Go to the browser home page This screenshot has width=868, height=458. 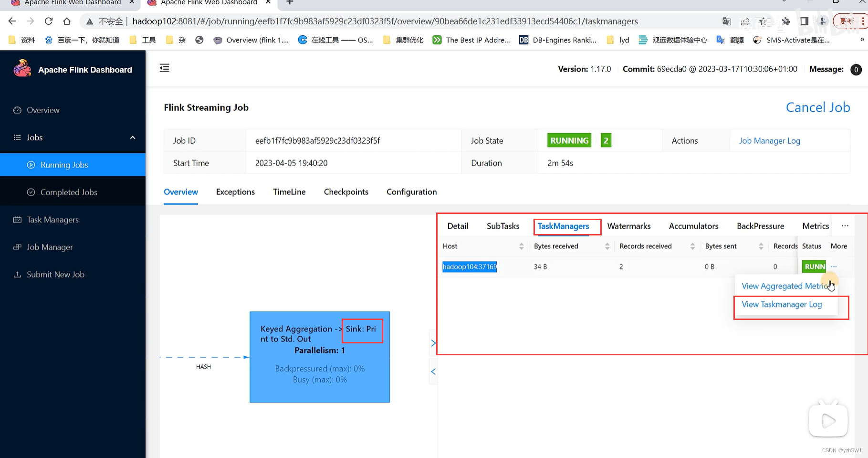67,21
